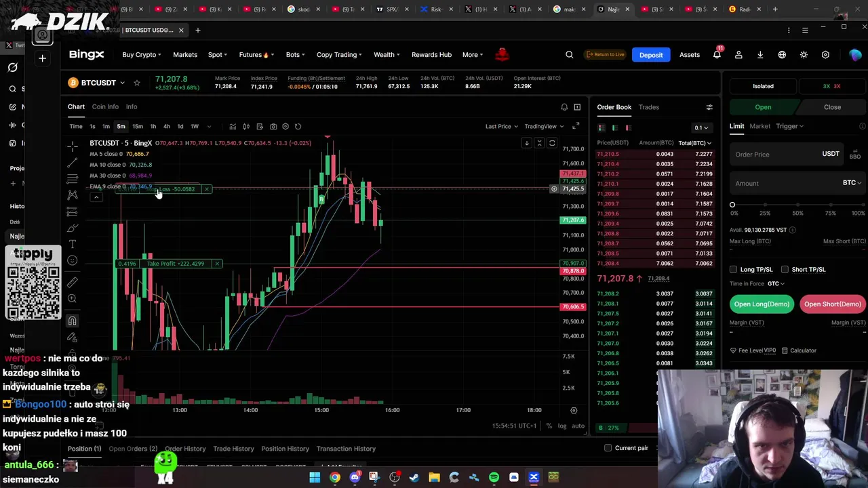
Task: Select the text annotation tool
Action: [x=73, y=244]
